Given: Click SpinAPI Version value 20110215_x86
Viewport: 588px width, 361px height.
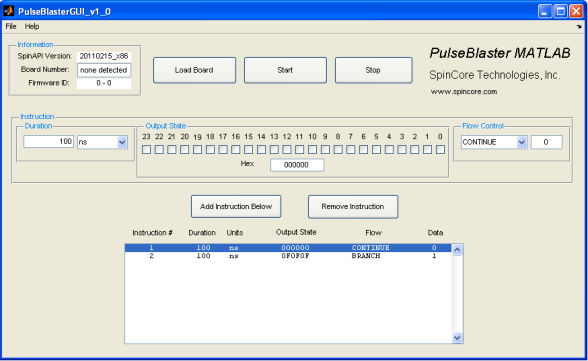Looking at the screenshot, I should tap(104, 56).
